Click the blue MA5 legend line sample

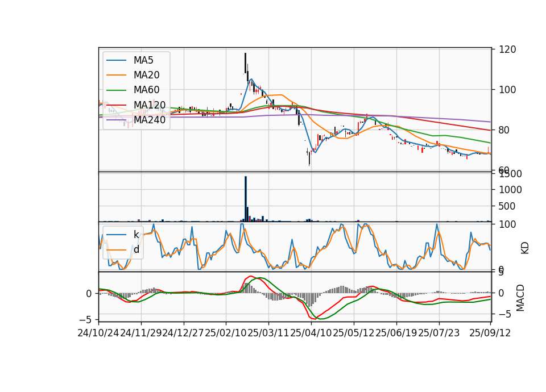tap(116, 61)
